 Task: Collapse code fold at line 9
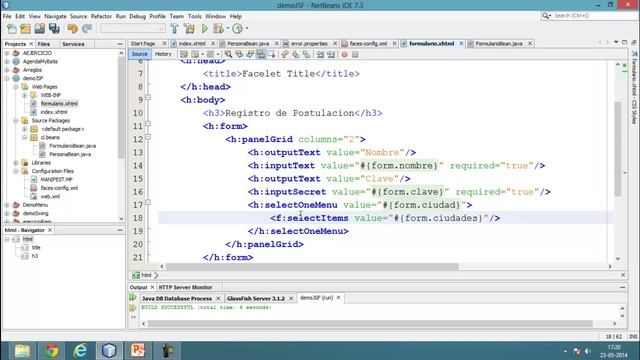click(x=148, y=98)
